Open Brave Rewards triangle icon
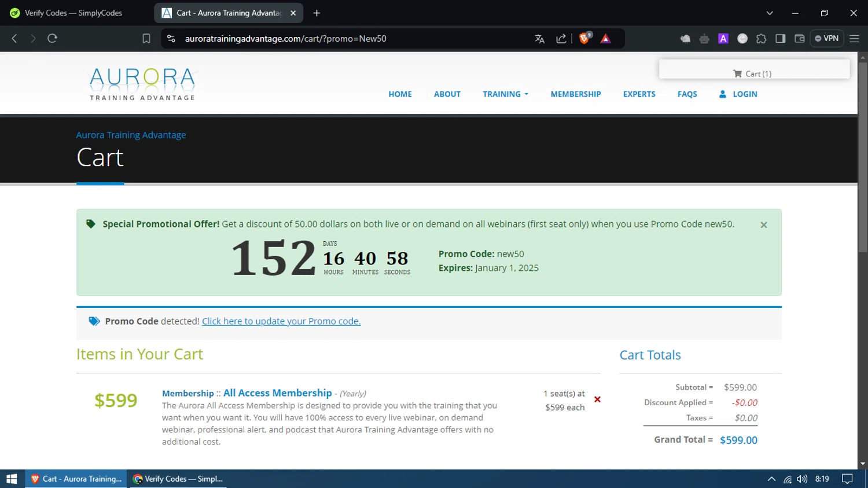 point(606,39)
